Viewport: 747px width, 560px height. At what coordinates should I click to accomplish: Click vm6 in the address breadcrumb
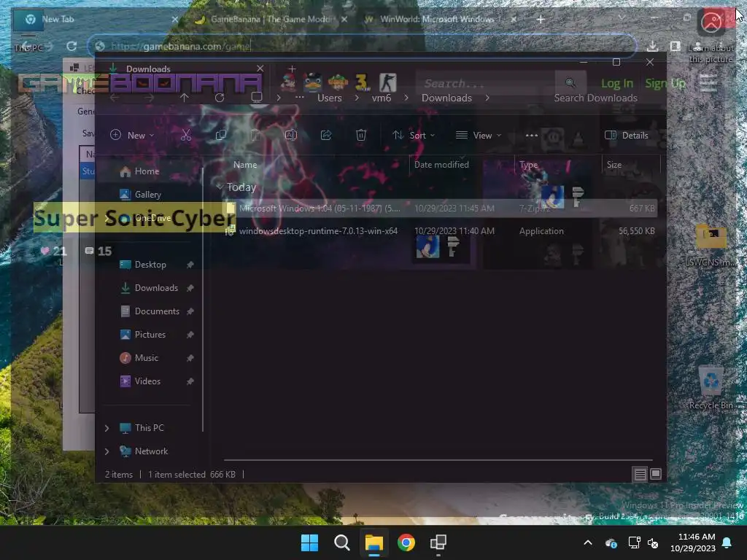[x=381, y=98]
